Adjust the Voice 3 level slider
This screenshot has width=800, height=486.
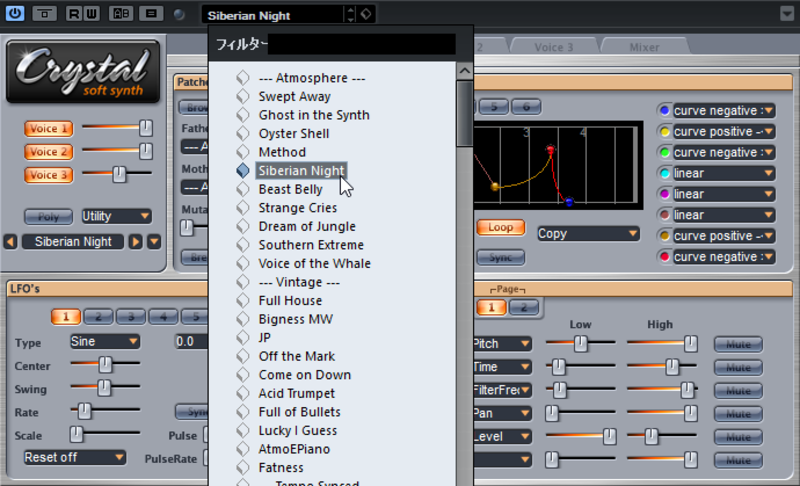tap(117, 174)
